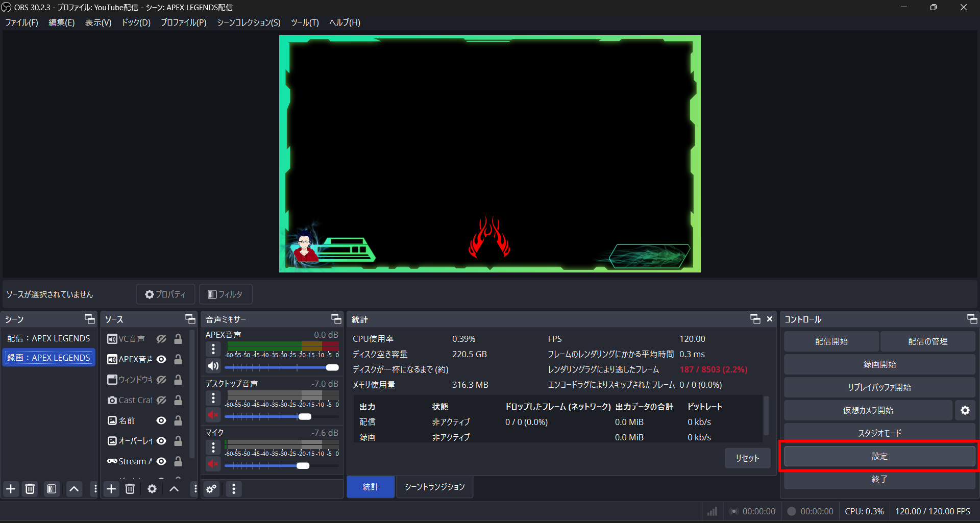Open source properties with the gear icon
Screen dimensions: 980x523
151,489
